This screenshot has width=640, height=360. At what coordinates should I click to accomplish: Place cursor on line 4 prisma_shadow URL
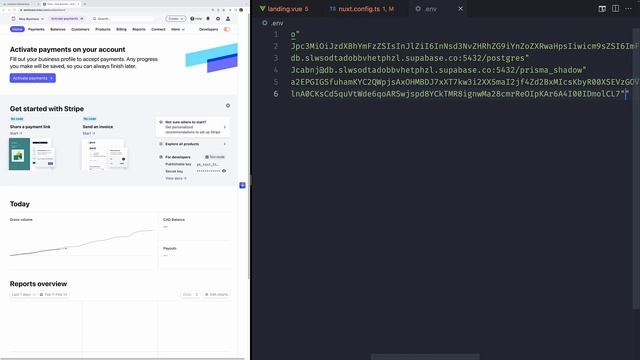438,70
